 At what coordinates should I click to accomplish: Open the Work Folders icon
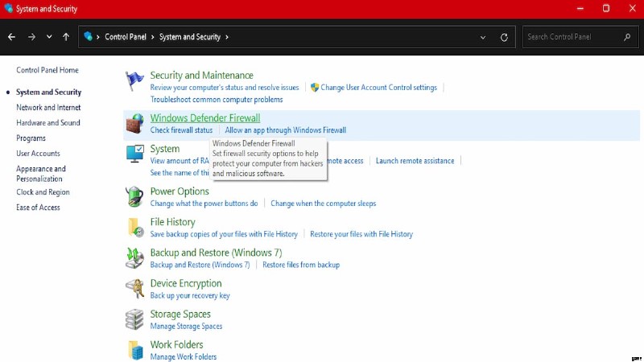(135, 350)
